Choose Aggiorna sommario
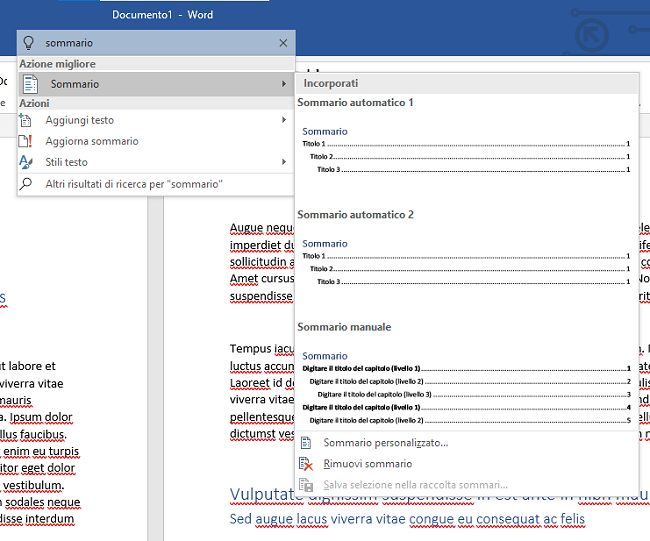Image resolution: width=650 pixels, height=541 pixels. pos(156,141)
